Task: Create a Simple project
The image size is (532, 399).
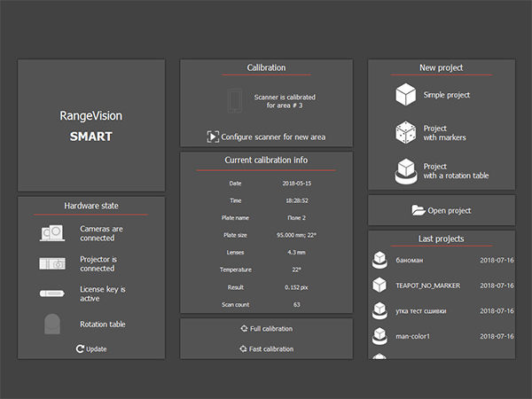Action: pyautogui.click(x=447, y=95)
